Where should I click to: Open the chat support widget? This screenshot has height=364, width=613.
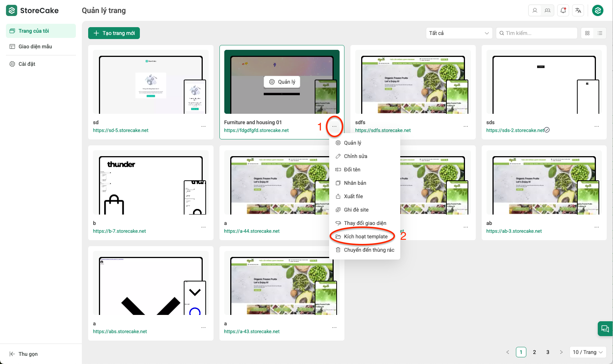605,329
